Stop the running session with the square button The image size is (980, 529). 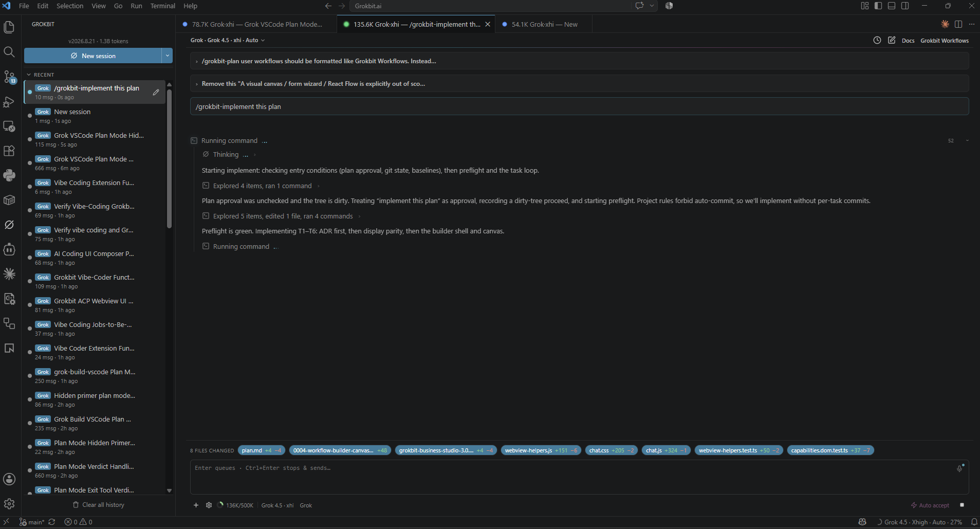click(962, 505)
